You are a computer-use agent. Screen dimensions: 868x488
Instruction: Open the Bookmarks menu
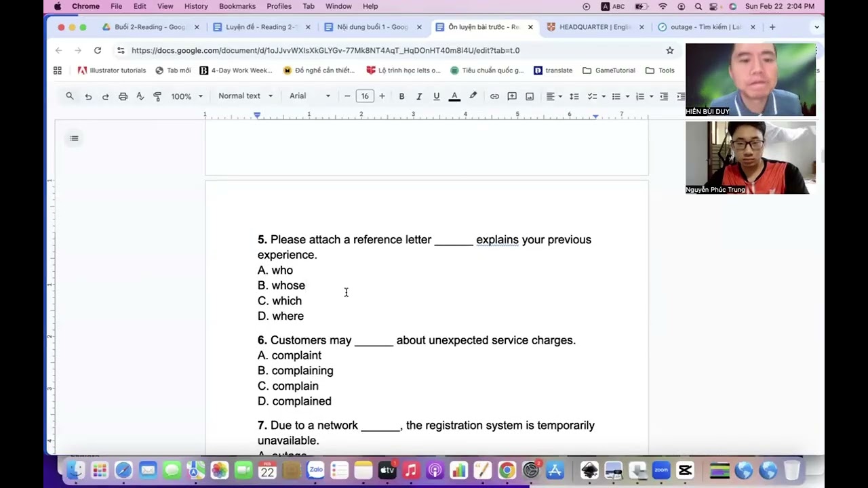[x=237, y=6]
